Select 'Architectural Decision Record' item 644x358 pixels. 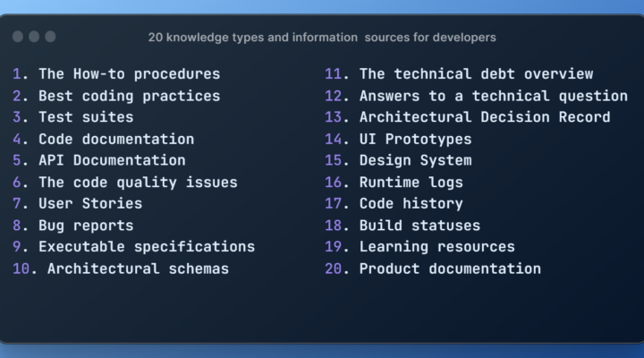(x=485, y=117)
